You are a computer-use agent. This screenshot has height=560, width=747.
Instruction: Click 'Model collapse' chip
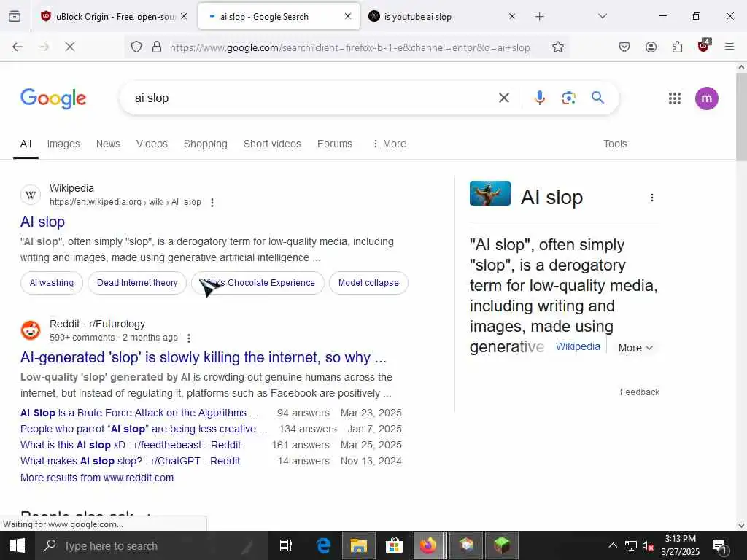(368, 283)
